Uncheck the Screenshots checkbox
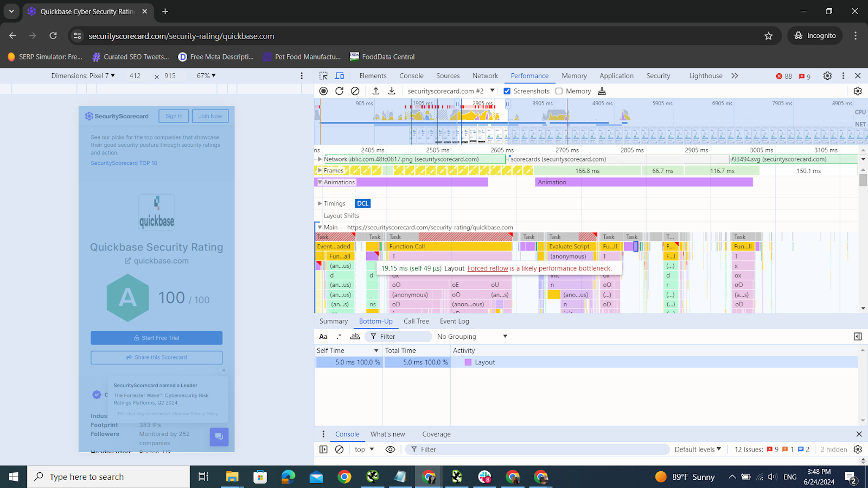Viewport: 868px width, 488px height. [507, 91]
